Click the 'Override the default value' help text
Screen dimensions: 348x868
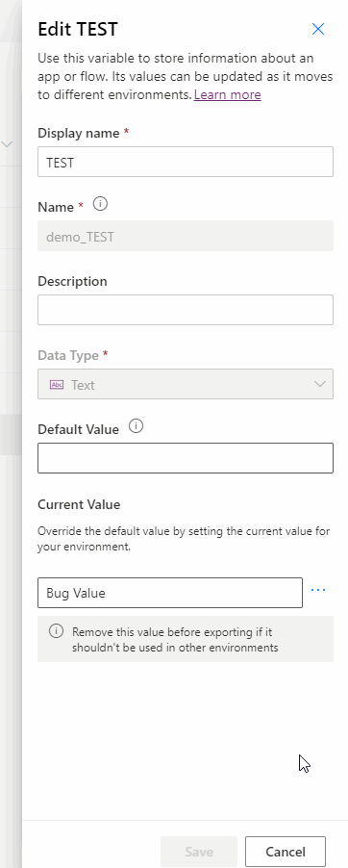tap(184, 539)
